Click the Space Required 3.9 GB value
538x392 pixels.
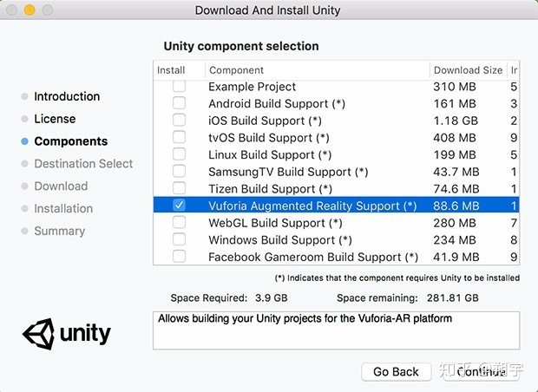pyautogui.click(x=271, y=297)
